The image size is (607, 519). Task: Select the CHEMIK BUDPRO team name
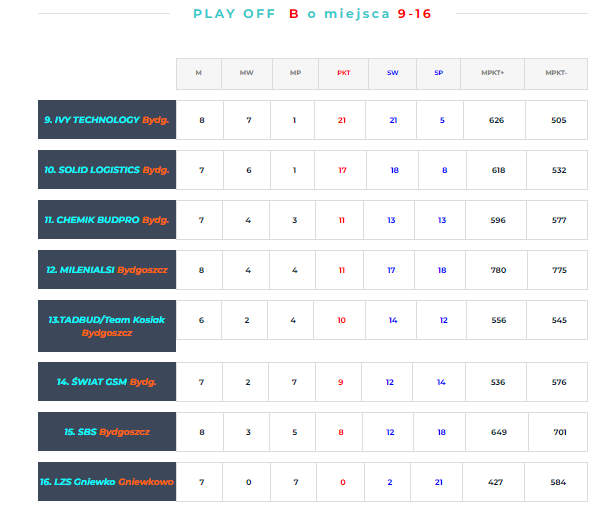tap(106, 220)
